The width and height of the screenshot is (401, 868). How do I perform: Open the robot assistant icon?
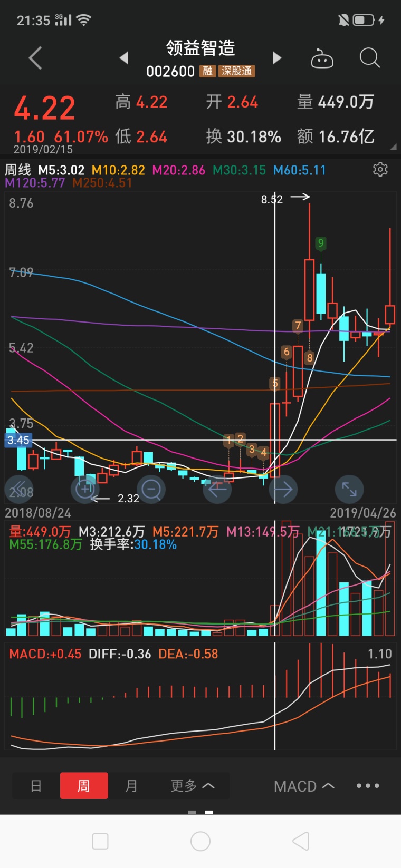(x=322, y=59)
